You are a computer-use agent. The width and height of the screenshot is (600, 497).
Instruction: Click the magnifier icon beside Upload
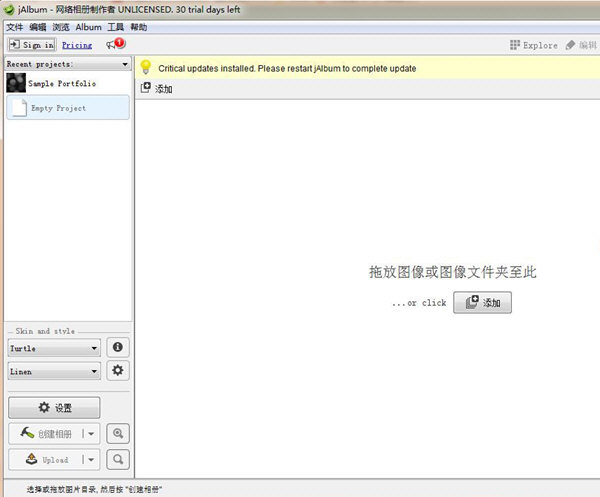pos(118,459)
